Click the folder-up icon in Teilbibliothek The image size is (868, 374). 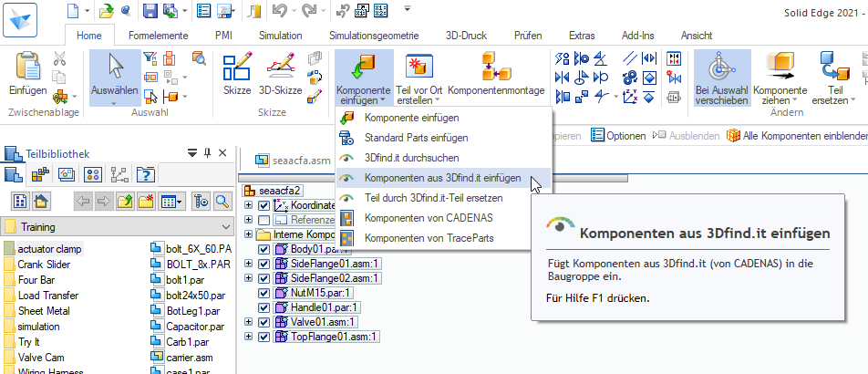coord(123,202)
